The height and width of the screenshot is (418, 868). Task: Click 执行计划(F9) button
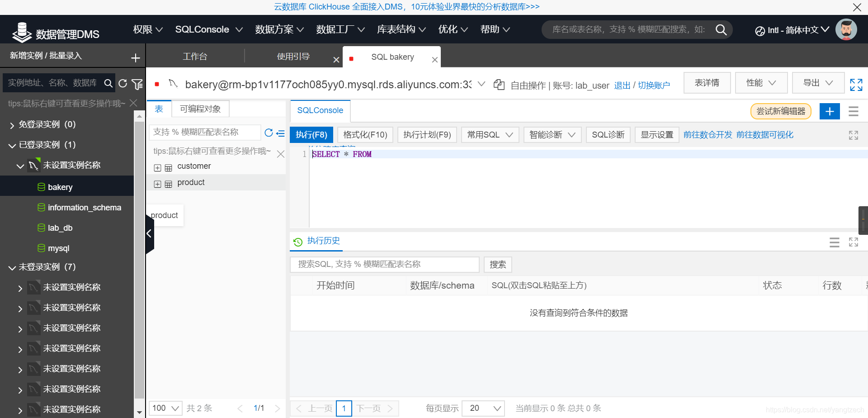click(x=427, y=135)
